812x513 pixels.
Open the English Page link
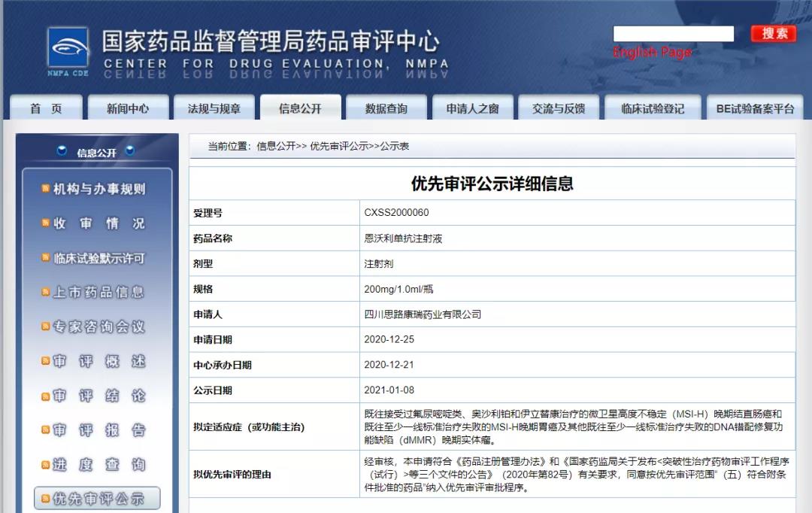(x=652, y=53)
